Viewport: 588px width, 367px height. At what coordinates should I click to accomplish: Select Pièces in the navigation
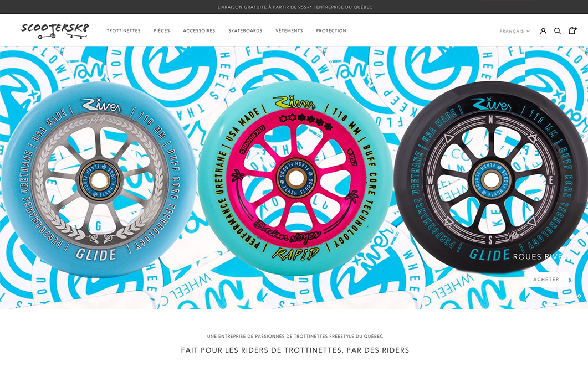click(162, 31)
